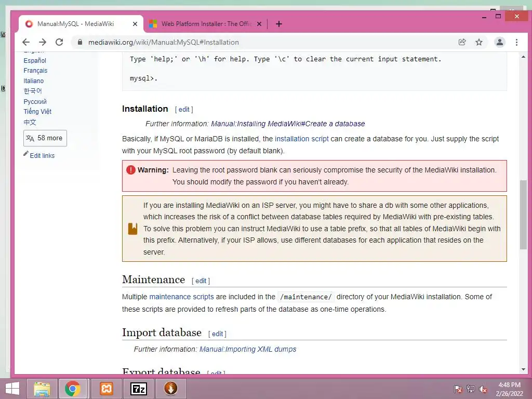Click the /maintenance/ code text

[305, 297]
